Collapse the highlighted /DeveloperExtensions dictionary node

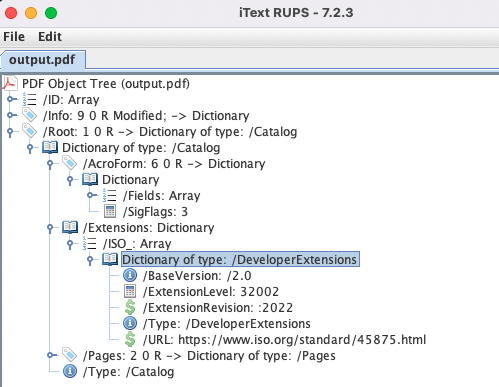click(x=90, y=260)
